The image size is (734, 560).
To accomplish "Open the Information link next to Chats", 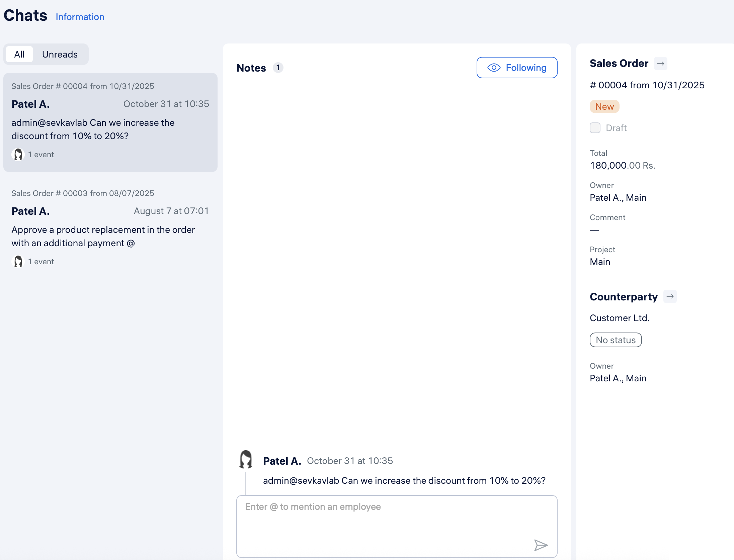I will (80, 17).
